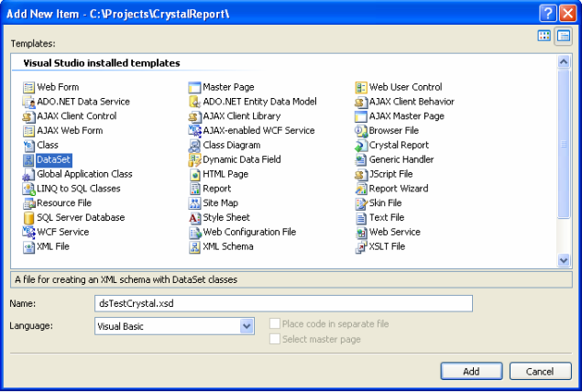582x392 pixels.
Task: Choose the DataSet template icon
Action: point(28,159)
